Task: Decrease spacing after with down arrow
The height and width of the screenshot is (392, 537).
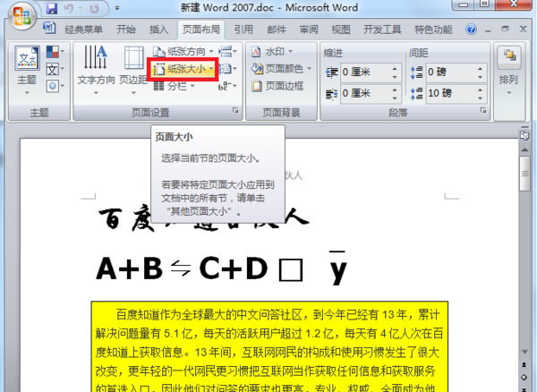Action: 480,98
